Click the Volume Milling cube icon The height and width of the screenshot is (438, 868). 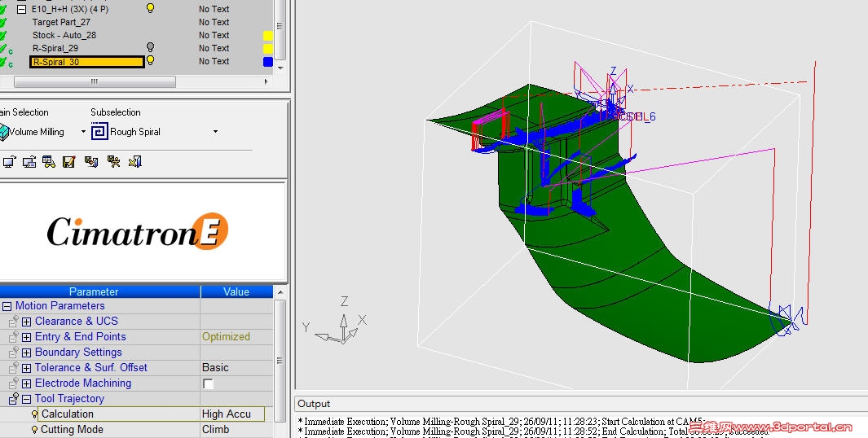click(4, 132)
